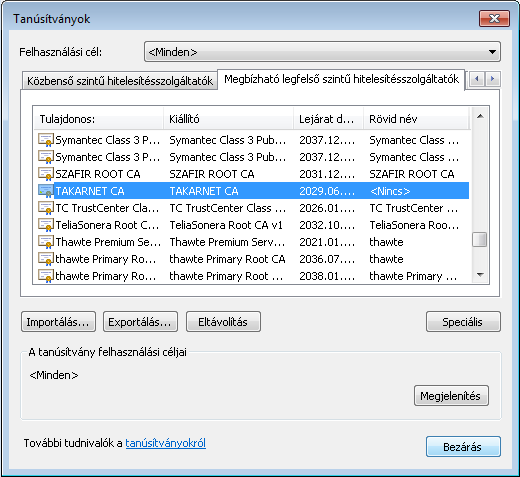Open the Felhasználási cél dropdown
The image size is (520, 477).
point(322,52)
